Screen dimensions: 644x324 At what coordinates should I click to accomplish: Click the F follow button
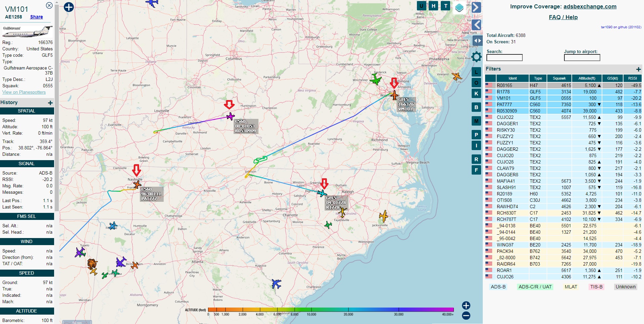coord(476,170)
